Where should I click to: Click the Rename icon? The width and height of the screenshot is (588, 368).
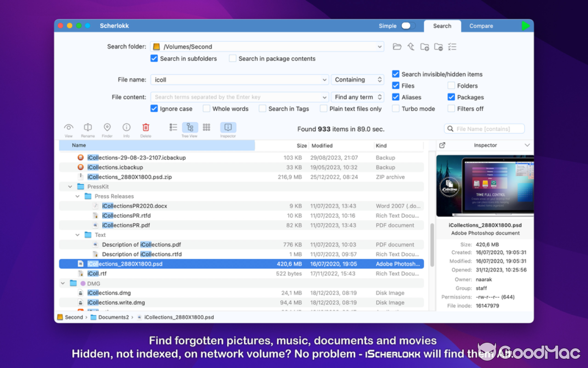87,128
